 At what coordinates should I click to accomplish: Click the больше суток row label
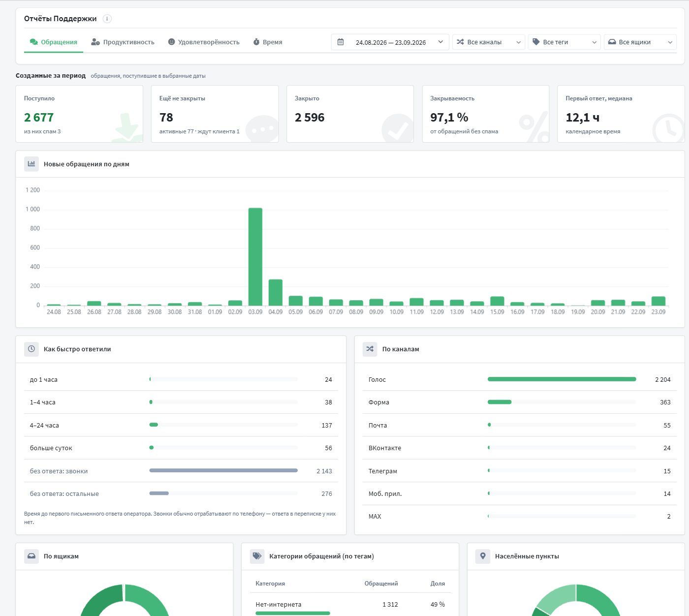click(x=51, y=448)
